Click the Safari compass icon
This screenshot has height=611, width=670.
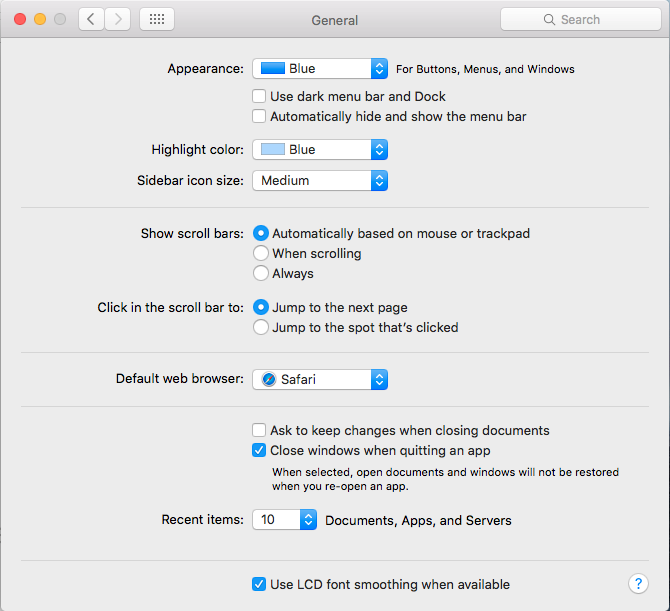pyautogui.click(x=269, y=380)
